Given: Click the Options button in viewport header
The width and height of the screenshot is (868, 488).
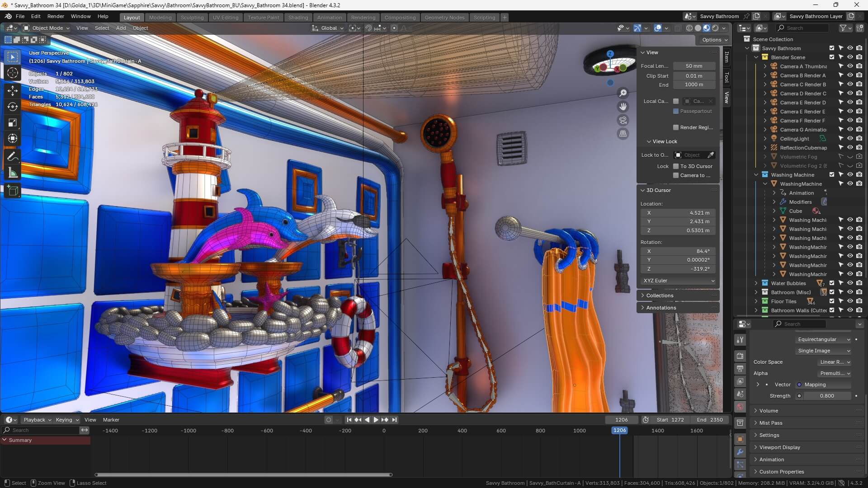Looking at the screenshot, I should [x=713, y=39].
